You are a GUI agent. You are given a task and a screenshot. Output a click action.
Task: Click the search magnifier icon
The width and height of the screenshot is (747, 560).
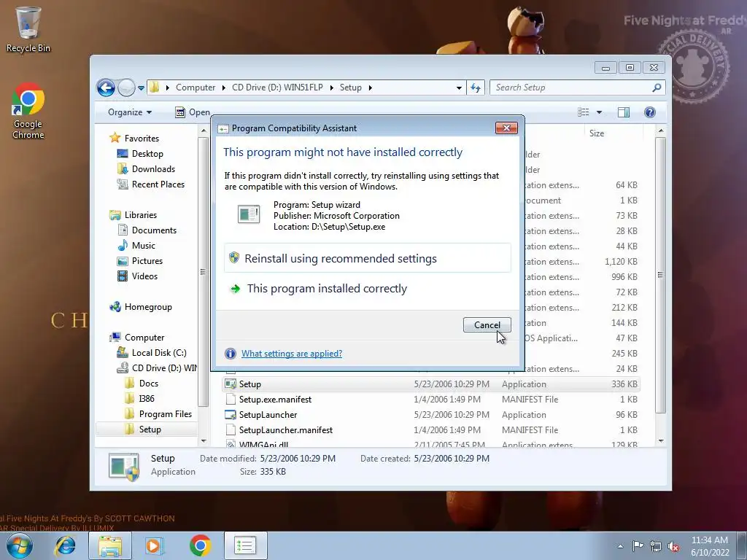click(x=657, y=87)
